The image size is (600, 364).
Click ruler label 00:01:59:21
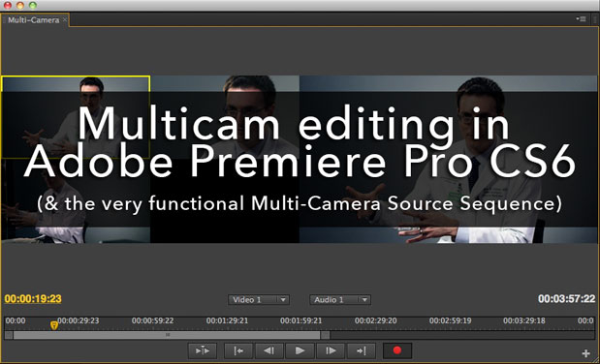click(301, 320)
